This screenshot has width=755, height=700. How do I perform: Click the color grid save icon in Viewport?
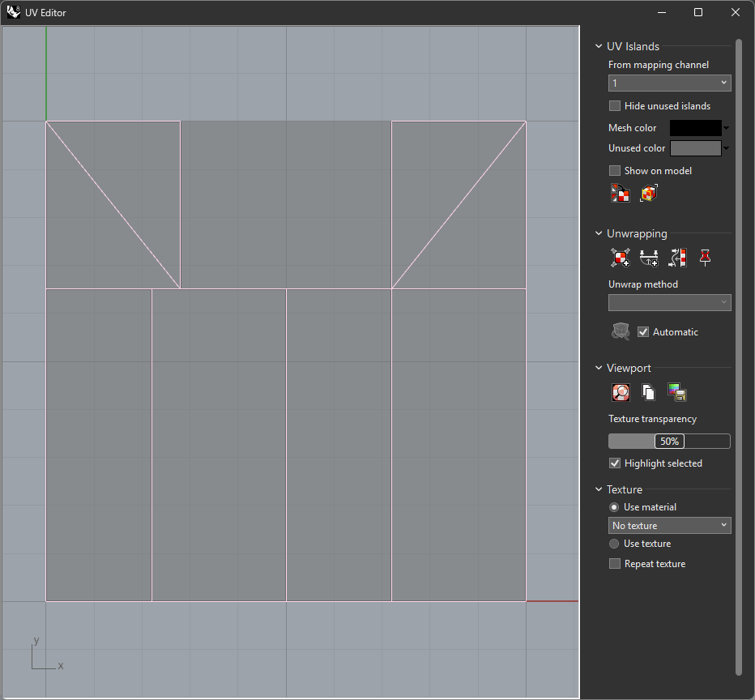coord(676,392)
